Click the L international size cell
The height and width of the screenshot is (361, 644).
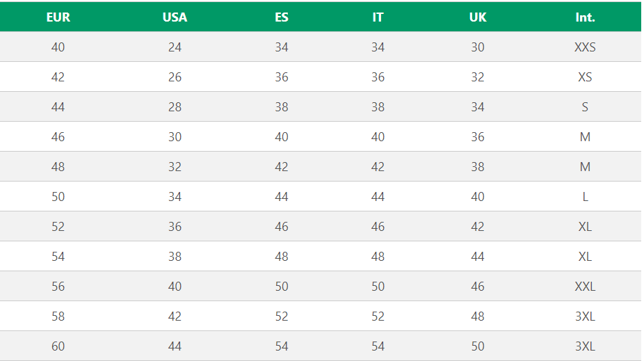tap(585, 197)
